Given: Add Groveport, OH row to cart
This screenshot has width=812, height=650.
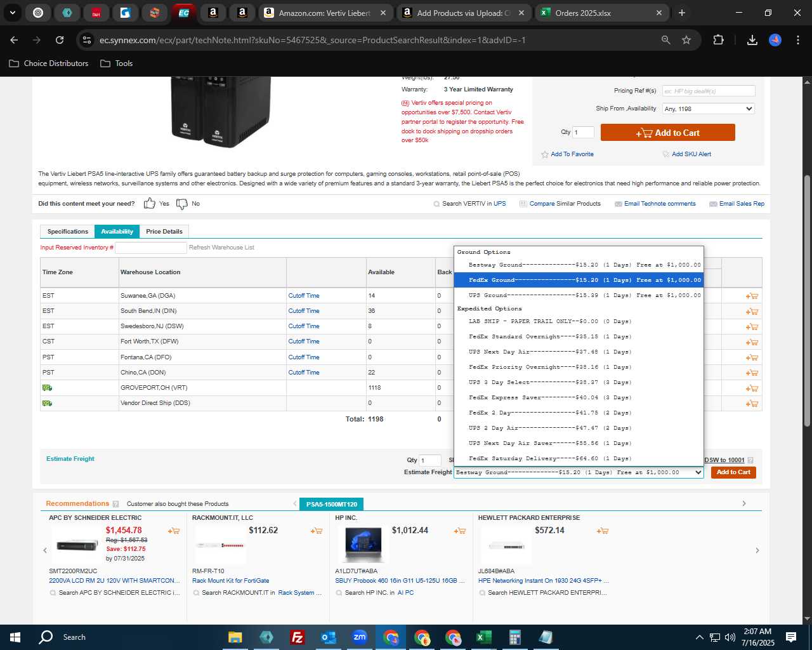Looking at the screenshot, I should pyautogui.click(x=752, y=388).
